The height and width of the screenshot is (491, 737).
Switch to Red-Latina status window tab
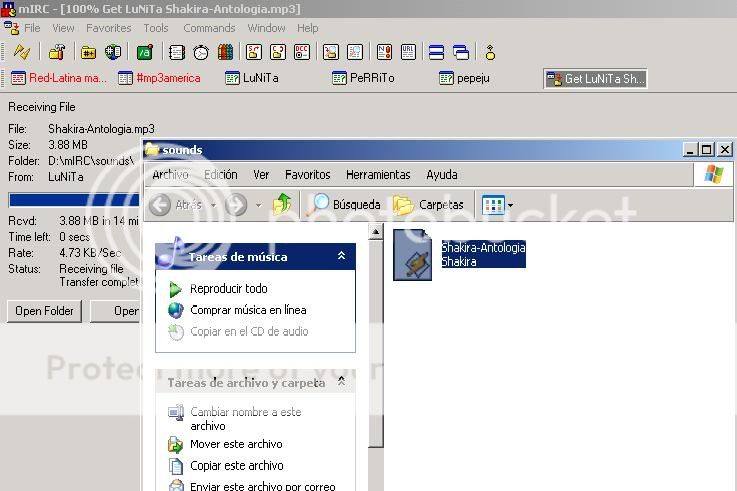tap(59, 78)
